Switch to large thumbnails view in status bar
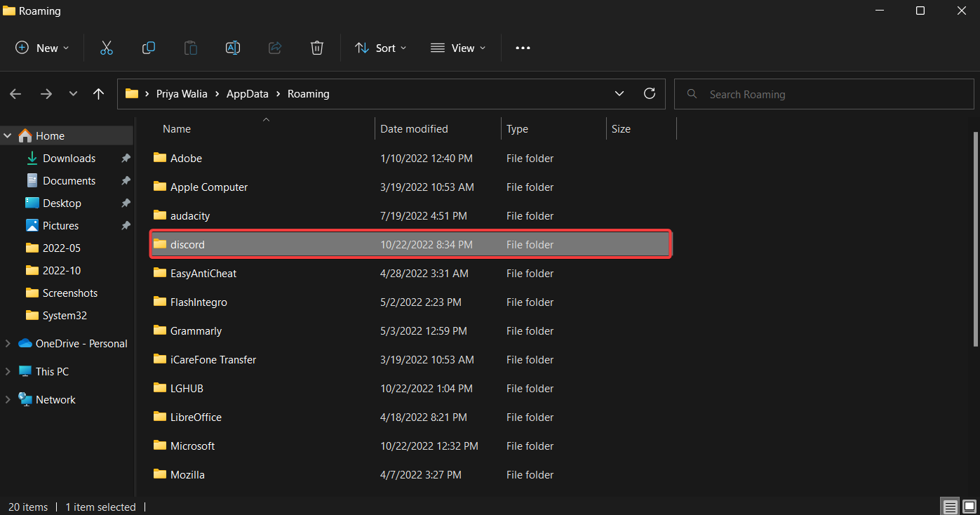980x515 pixels. tap(969, 507)
